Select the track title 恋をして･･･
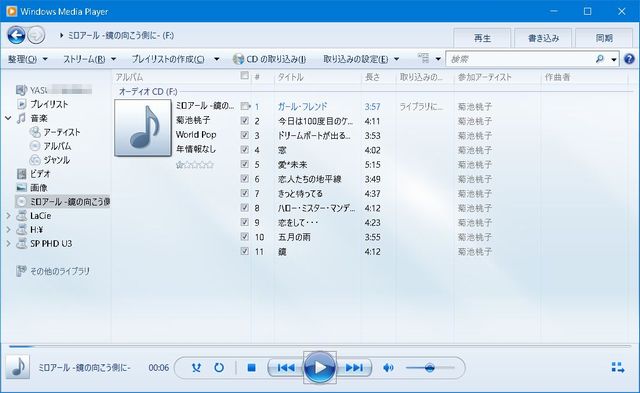The height and width of the screenshot is (393, 640). [298, 222]
